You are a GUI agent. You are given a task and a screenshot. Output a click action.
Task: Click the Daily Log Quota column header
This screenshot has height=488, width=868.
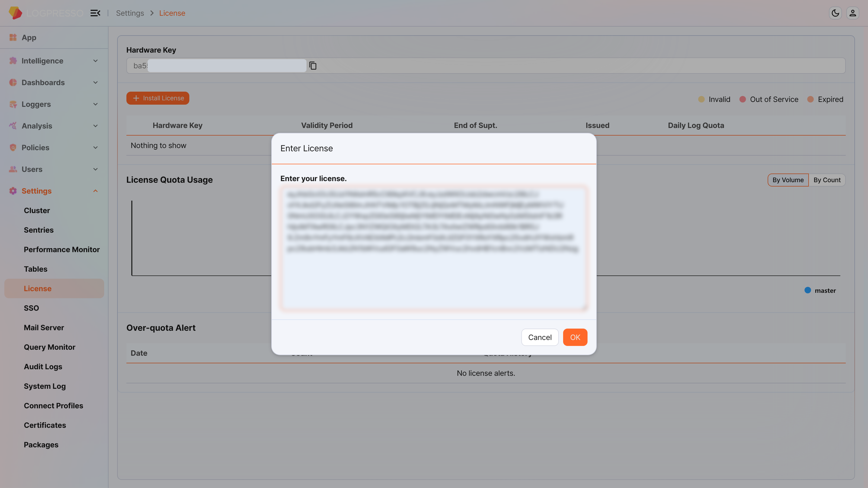(x=696, y=125)
